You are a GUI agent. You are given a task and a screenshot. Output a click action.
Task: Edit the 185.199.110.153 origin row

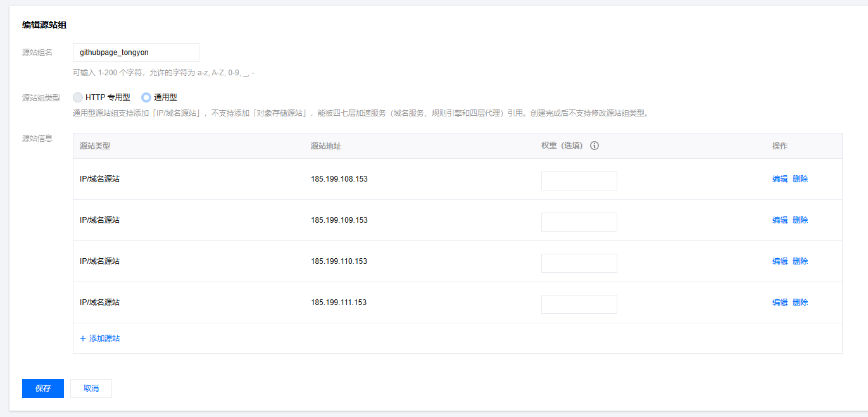(x=780, y=261)
